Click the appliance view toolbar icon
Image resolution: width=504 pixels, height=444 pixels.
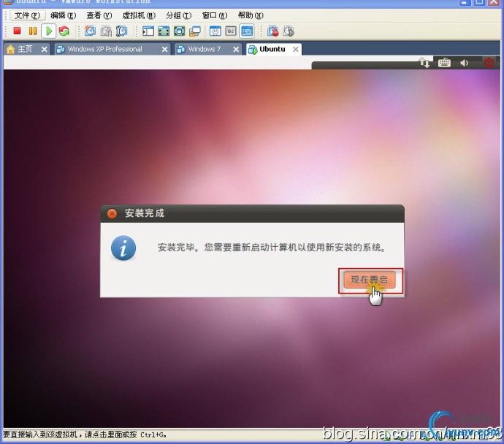[x=231, y=31]
